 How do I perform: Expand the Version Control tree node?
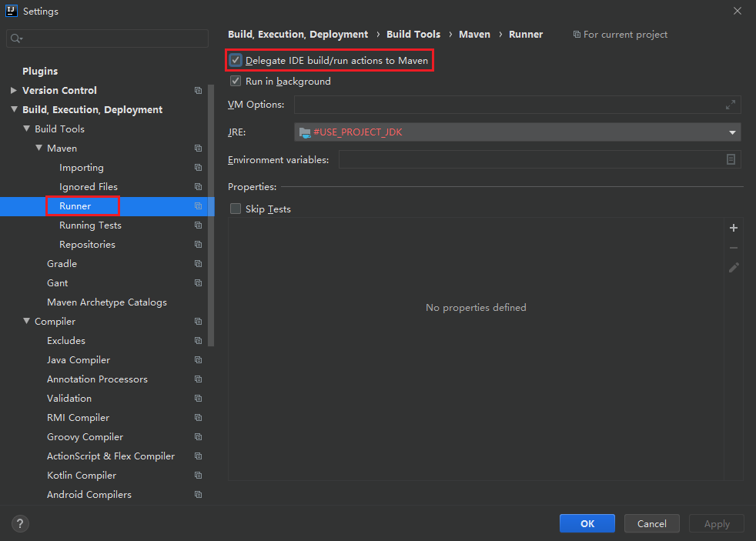tap(14, 90)
